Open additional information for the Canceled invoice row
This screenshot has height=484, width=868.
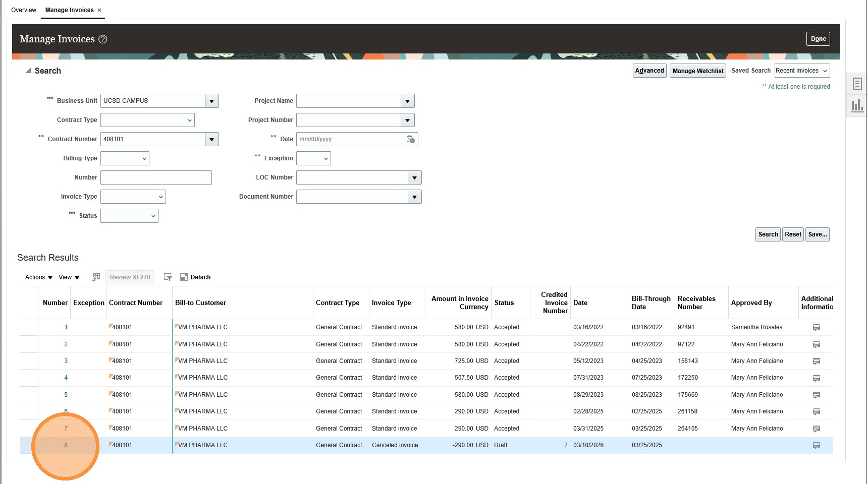(x=817, y=446)
